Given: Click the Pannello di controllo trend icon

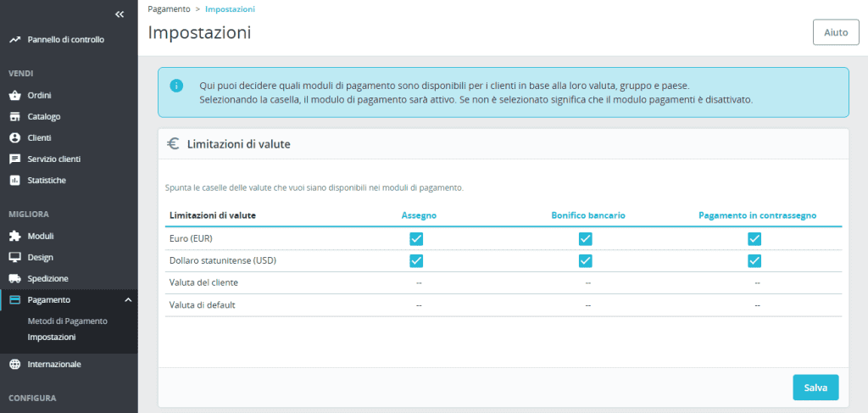Looking at the screenshot, I should tap(15, 39).
